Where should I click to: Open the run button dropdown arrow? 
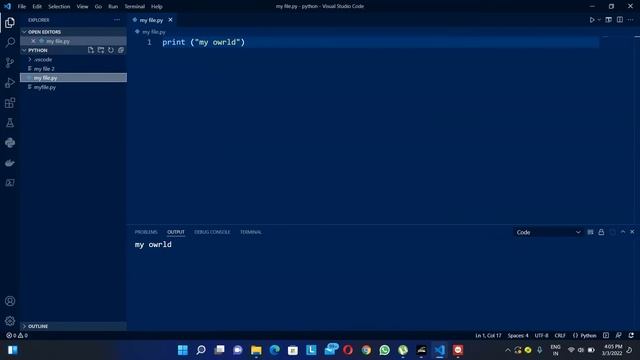tap(599, 20)
